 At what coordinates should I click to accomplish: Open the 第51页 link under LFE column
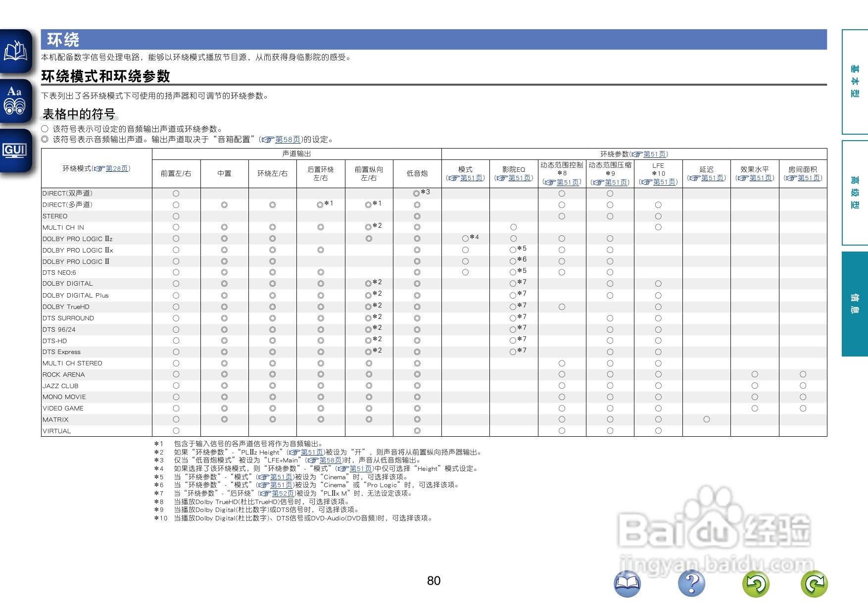coord(664,182)
